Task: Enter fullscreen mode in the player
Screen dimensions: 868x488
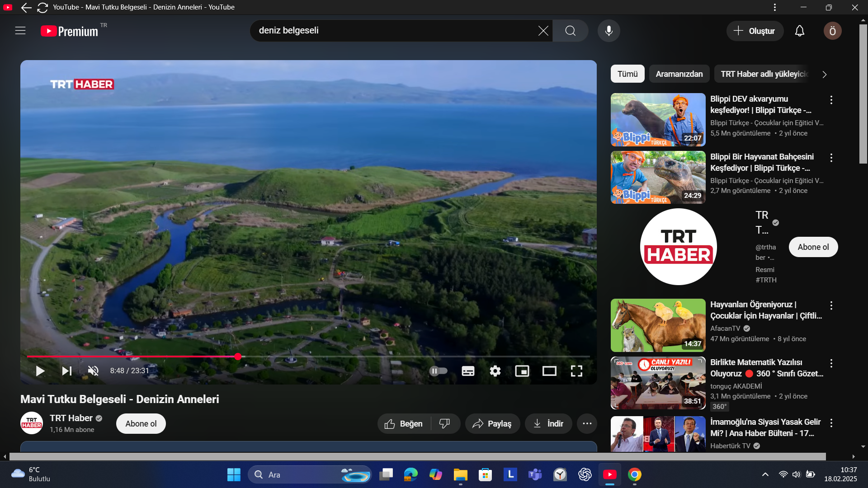Action: pyautogui.click(x=576, y=371)
